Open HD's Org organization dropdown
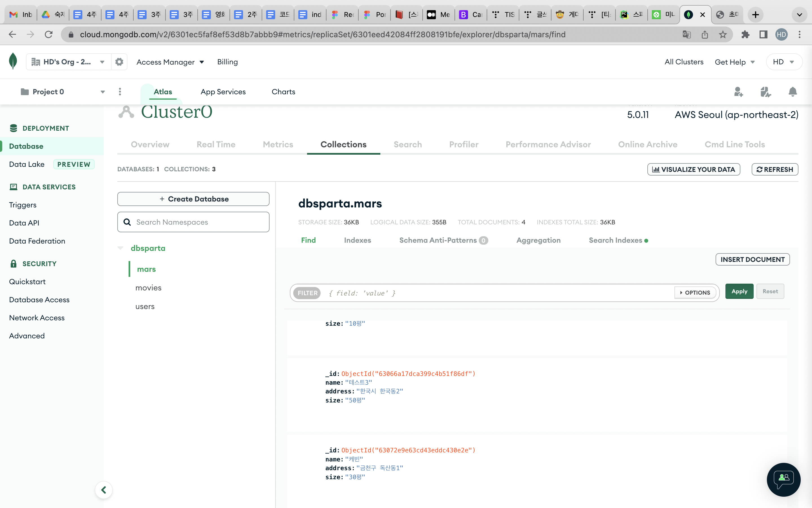Viewport: 812px width, 508px height. pos(69,62)
